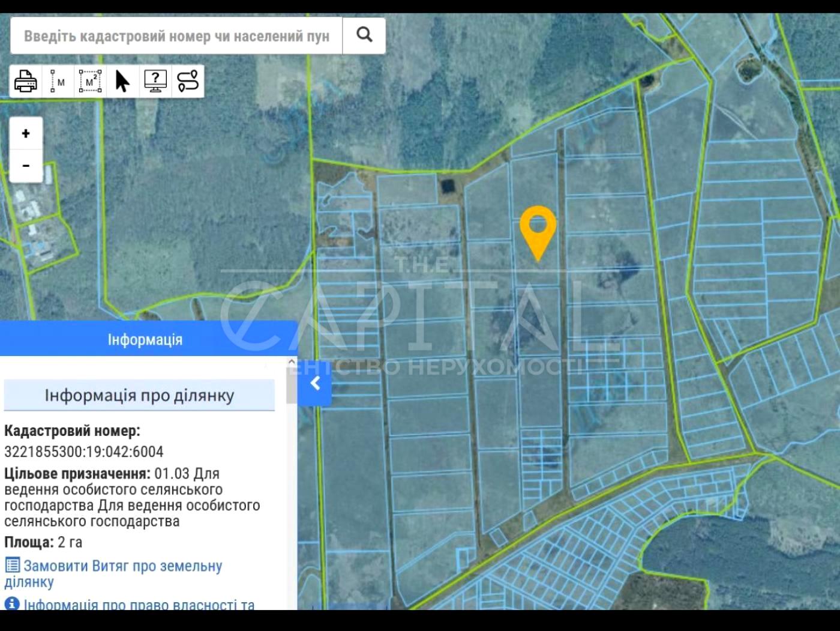Click the list icon beside Замовити Витяг
Viewport: 840px width, 631px height.
(12, 566)
